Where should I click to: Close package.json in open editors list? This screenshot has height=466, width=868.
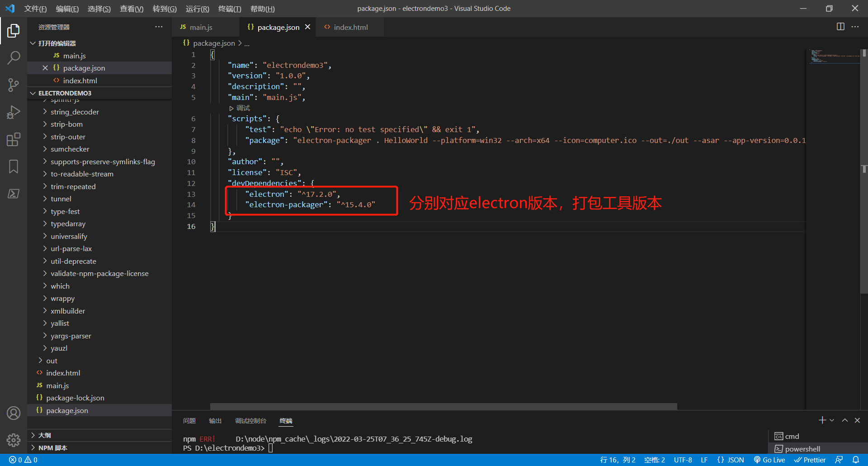(x=45, y=68)
